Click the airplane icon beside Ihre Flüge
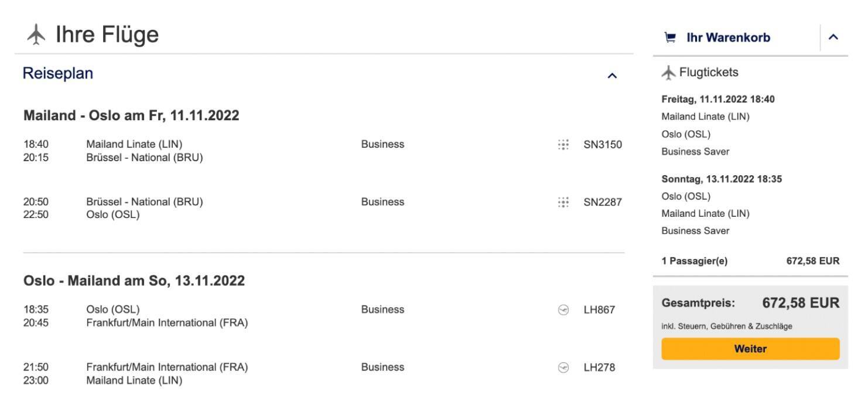 coord(36,35)
